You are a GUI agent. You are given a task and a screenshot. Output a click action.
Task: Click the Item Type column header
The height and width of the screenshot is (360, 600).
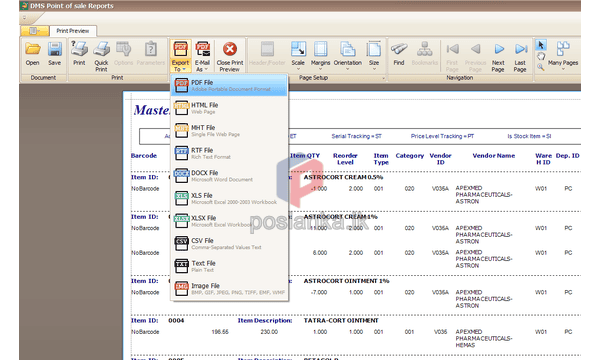381,159
